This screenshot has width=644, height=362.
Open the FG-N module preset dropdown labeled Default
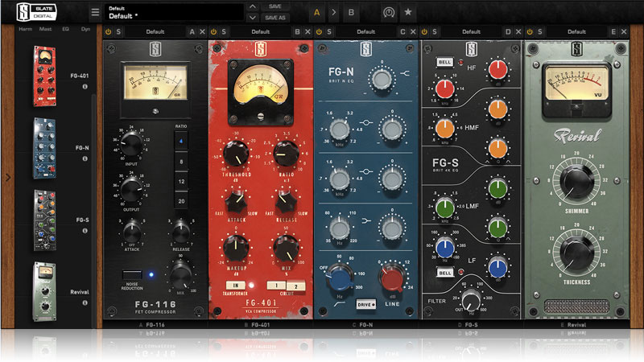(x=365, y=31)
